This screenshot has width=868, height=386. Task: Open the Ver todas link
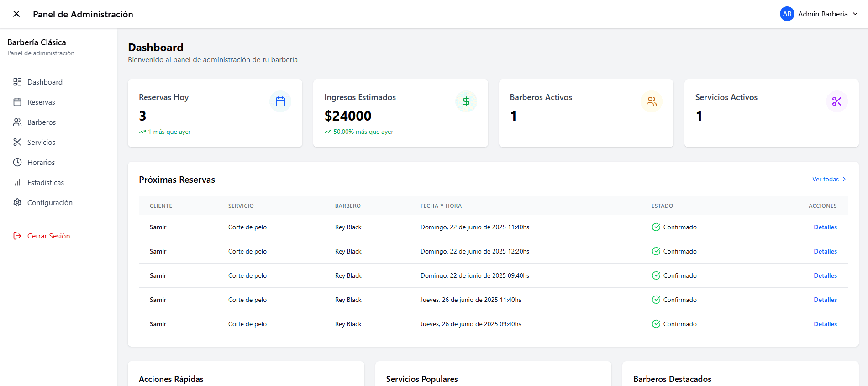pyautogui.click(x=826, y=179)
